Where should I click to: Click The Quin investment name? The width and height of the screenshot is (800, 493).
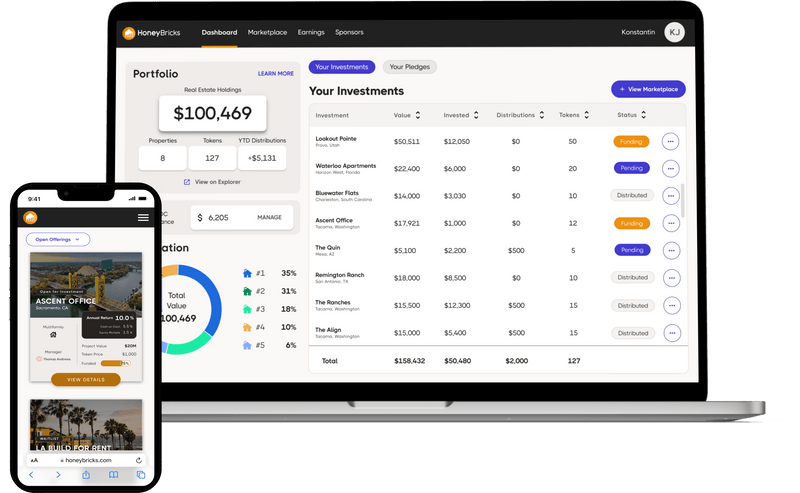[x=328, y=248]
